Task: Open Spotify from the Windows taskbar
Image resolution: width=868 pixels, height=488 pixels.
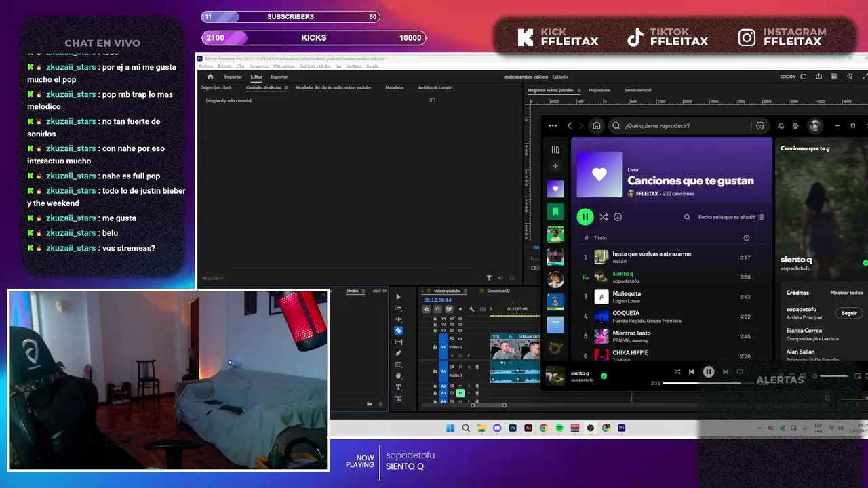Action: pos(559,428)
